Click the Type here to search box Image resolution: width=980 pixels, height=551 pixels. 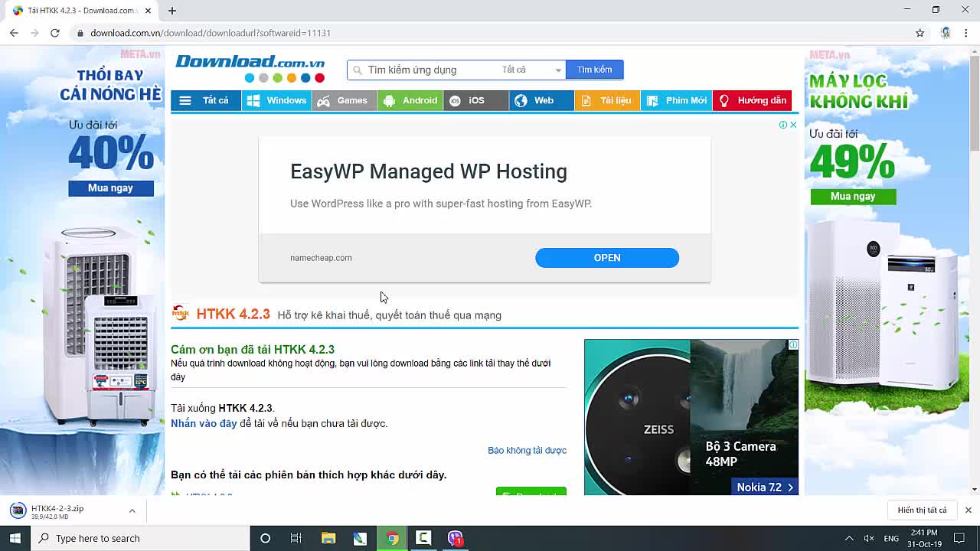pos(140,538)
